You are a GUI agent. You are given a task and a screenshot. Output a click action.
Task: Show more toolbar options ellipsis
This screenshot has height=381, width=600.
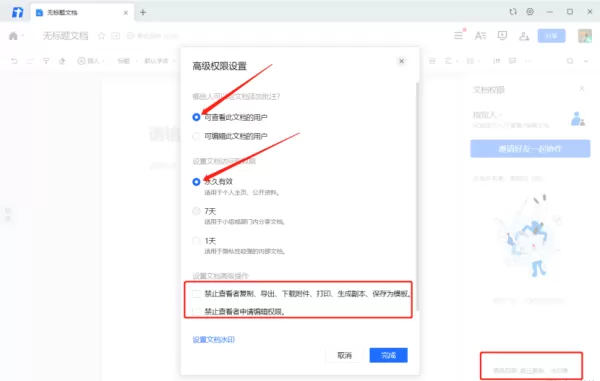click(528, 61)
